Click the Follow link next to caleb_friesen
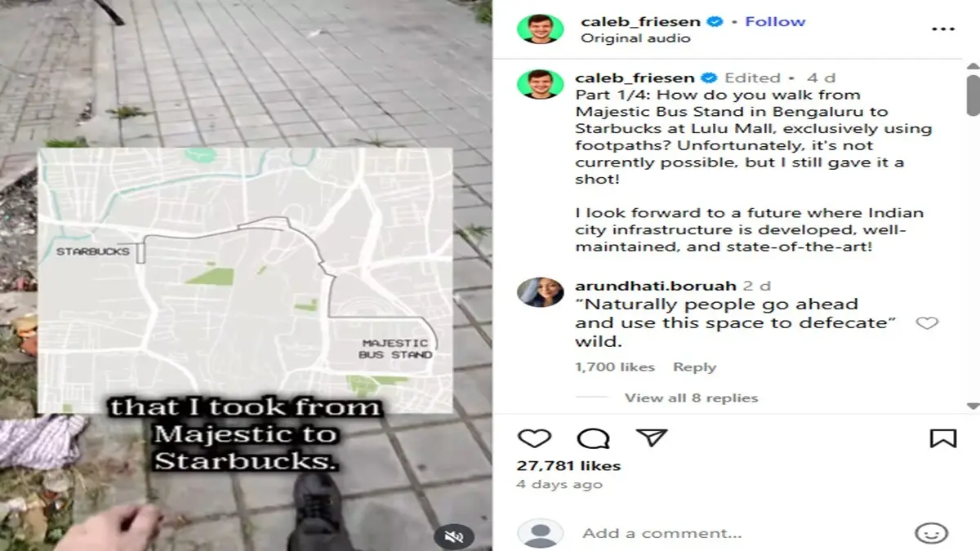This screenshot has height=551, width=980. 775,21
